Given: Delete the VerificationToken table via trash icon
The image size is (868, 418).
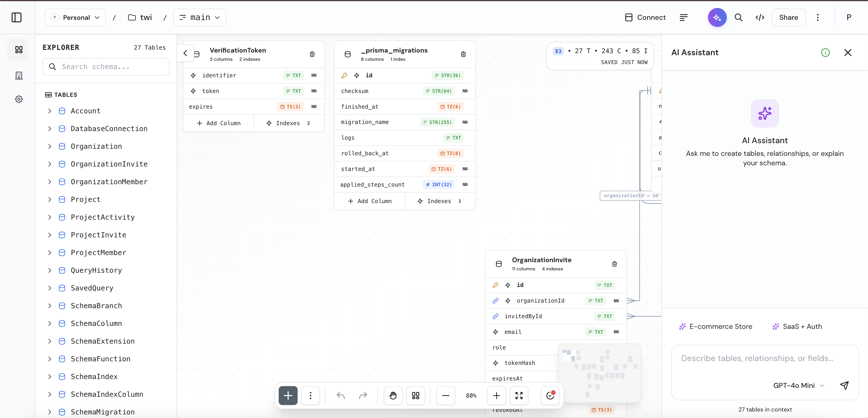Looking at the screenshot, I should click(x=312, y=54).
